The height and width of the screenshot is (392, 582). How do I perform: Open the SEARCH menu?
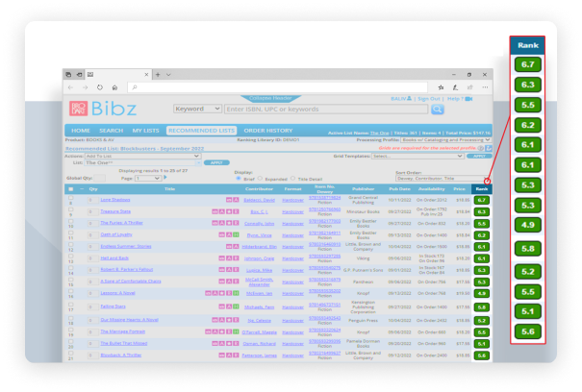[x=111, y=131]
